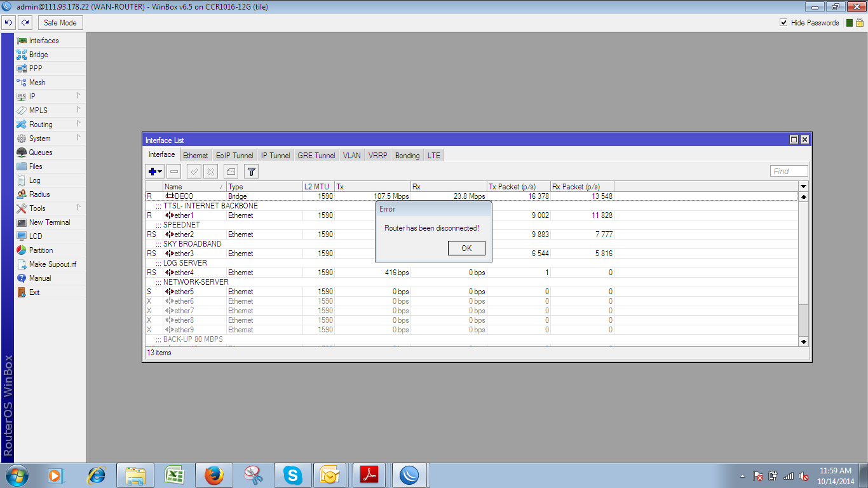
Task: Open the column selector dropdown arrow
Action: tap(803, 187)
